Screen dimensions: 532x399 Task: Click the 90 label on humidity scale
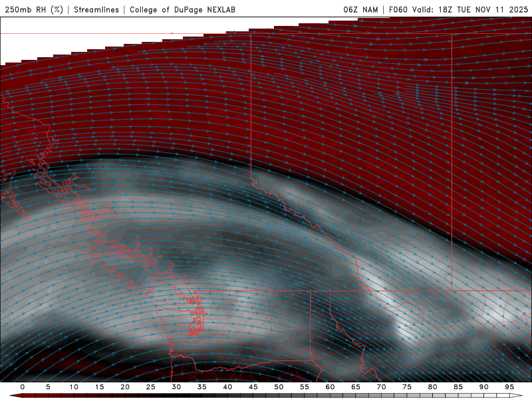click(x=483, y=387)
